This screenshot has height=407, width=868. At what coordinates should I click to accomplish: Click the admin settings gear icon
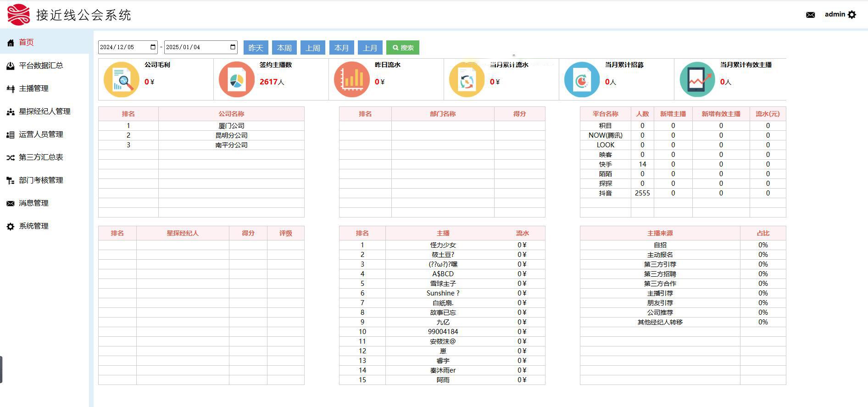click(x=852, y=15)
